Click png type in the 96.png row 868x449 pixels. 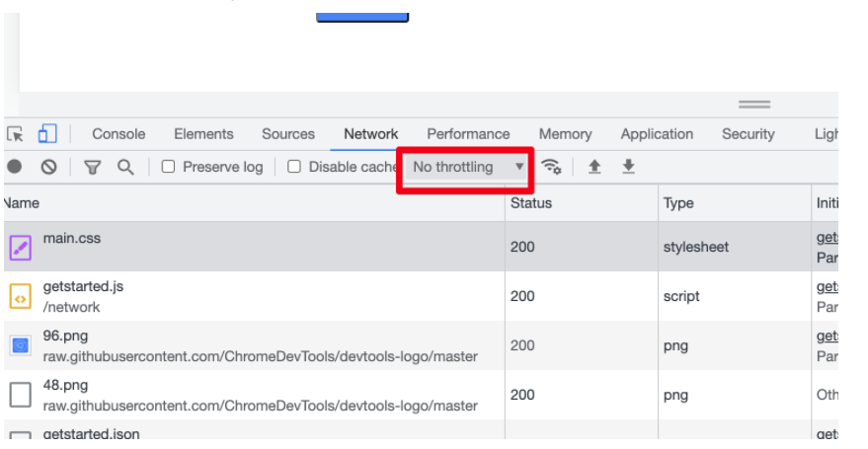675,345
